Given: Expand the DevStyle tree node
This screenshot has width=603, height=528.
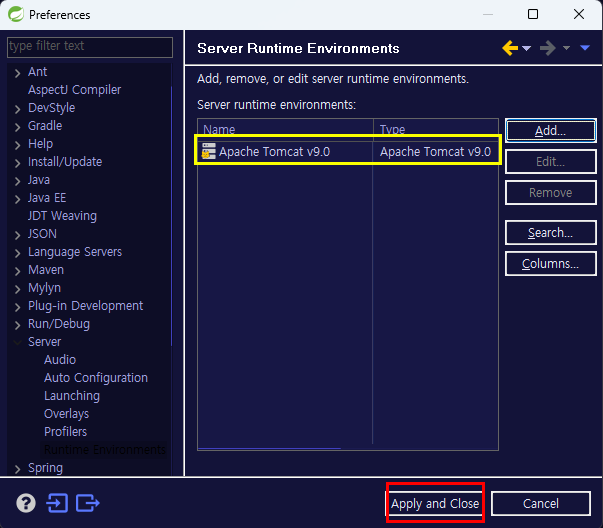Looking at the screenshot, I should click(17, 109).
